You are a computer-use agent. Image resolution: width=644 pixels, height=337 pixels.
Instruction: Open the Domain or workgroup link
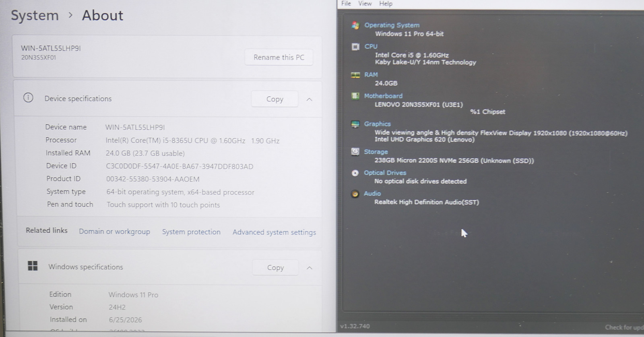(x=114, y=232)
